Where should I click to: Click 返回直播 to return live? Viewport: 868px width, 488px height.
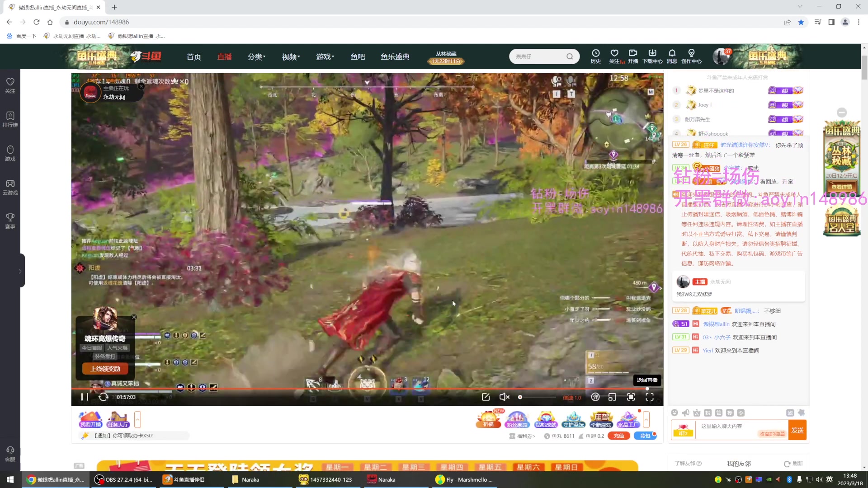tap(647, 380)
